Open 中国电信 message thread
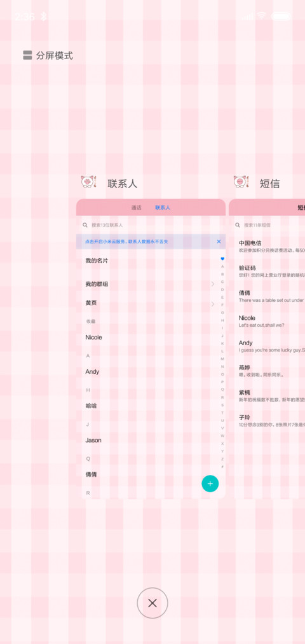 point(271,246)
